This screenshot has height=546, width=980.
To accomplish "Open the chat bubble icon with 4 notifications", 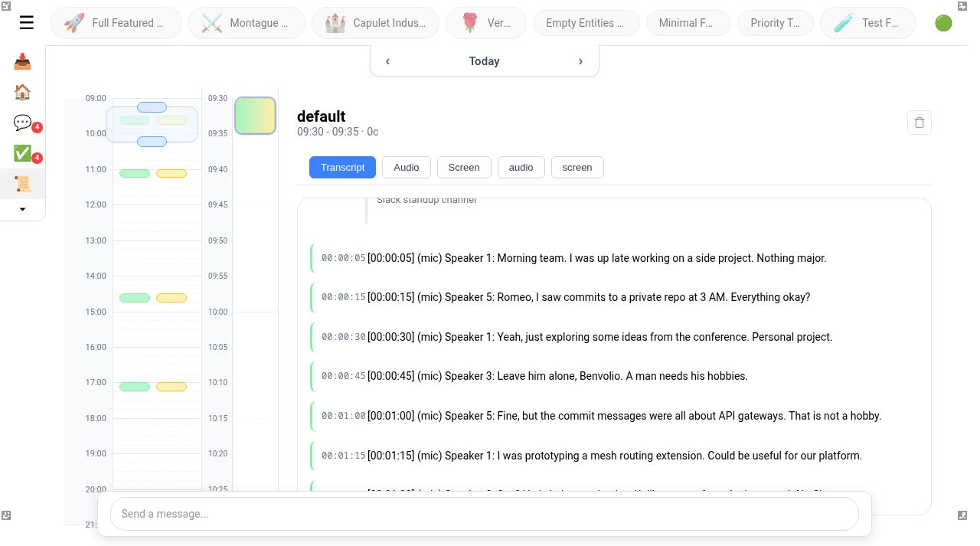I will click(22, 123).
